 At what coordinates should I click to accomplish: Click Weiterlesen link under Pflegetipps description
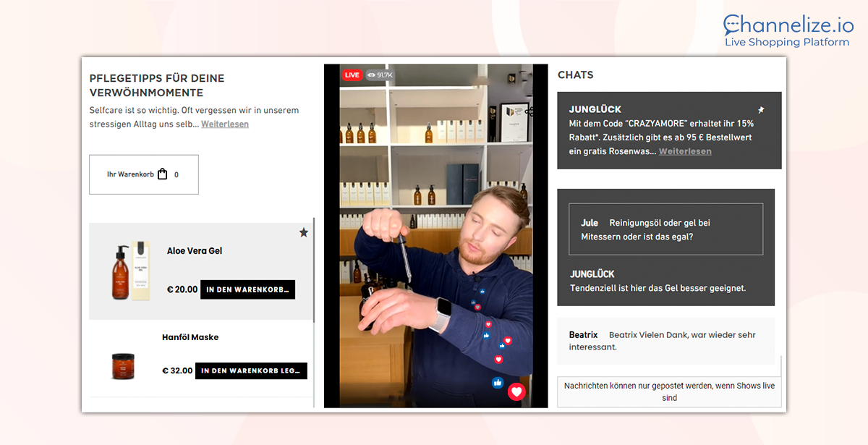pos(225,124)
